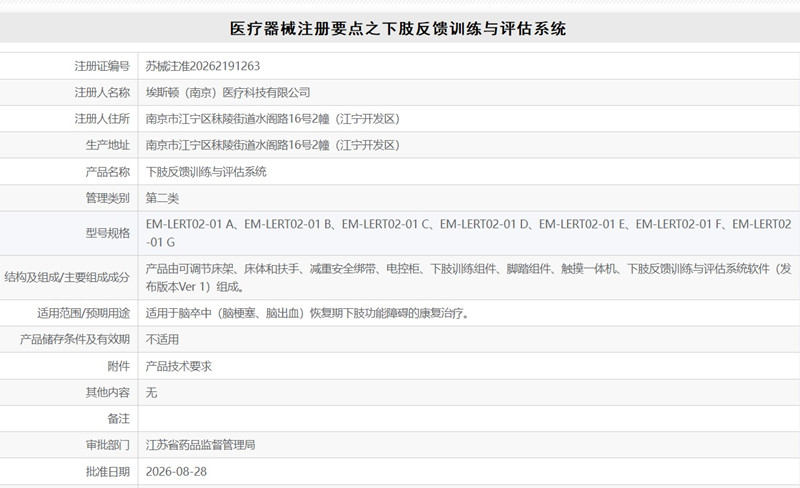Screen dimensions: 800x488
Task: Click the 适用范围/预期用途 label
Action: coord(84,313)
